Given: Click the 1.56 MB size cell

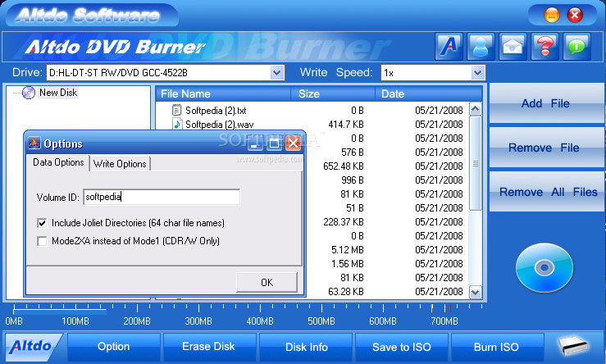Looking at the screenshot, I should (348, 263).
